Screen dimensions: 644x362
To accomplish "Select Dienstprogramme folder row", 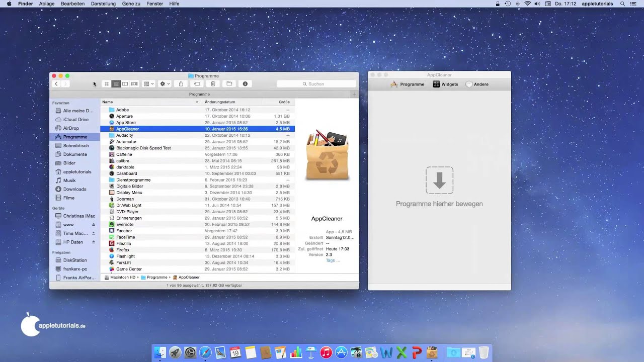I will point(197,180).
